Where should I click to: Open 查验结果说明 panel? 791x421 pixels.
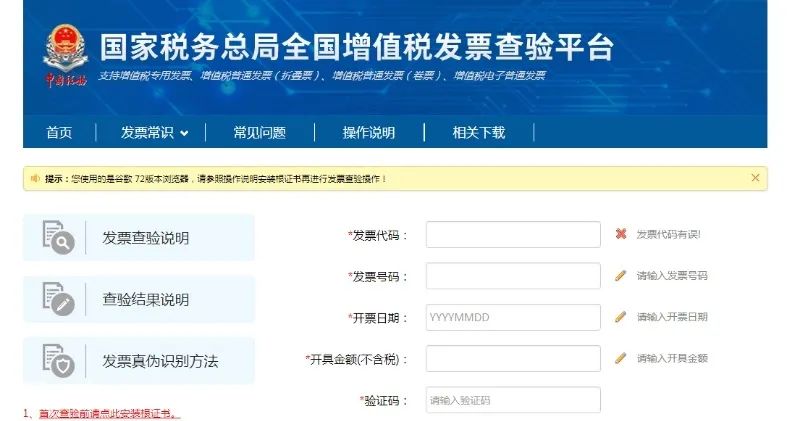(x=139, y=299)
